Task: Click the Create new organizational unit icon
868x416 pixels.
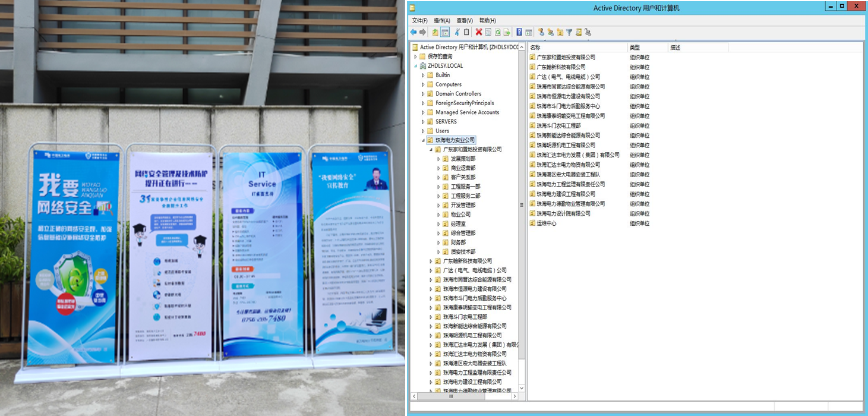Action: click(x=560, y=32)
